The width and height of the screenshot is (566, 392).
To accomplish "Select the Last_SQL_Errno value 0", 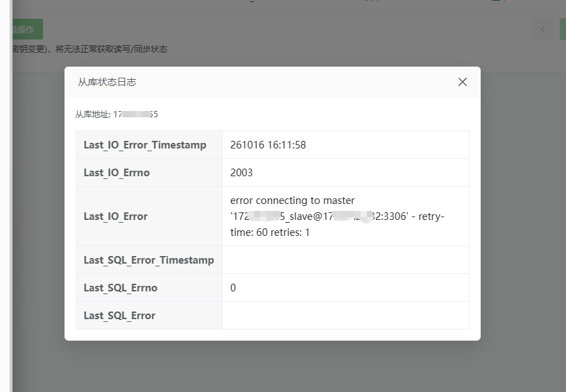I will click(233, 288).
